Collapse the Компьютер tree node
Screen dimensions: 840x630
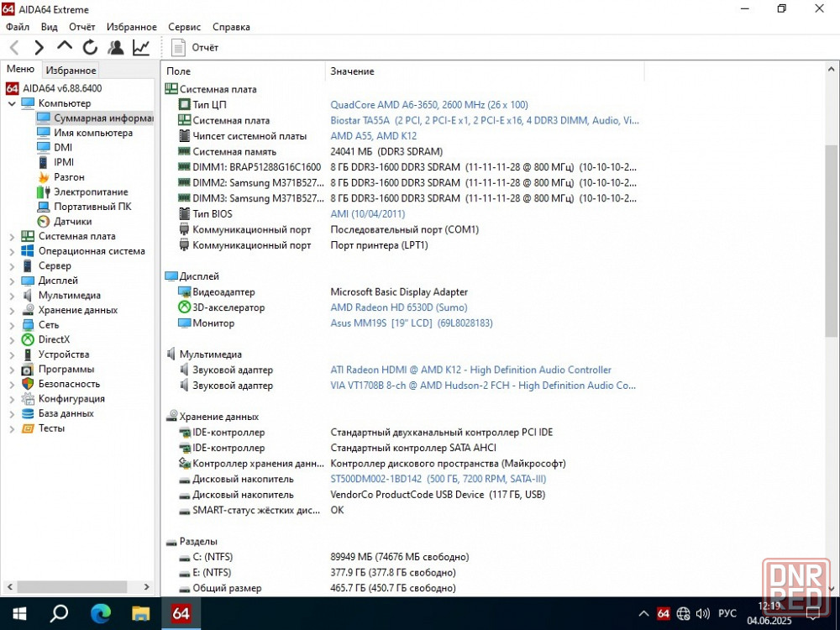click(12, 103)
